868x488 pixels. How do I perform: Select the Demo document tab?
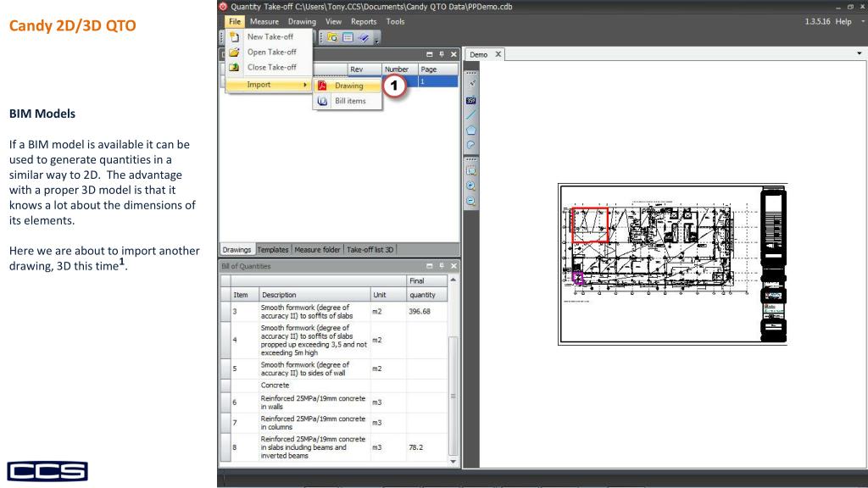point(479,54)
